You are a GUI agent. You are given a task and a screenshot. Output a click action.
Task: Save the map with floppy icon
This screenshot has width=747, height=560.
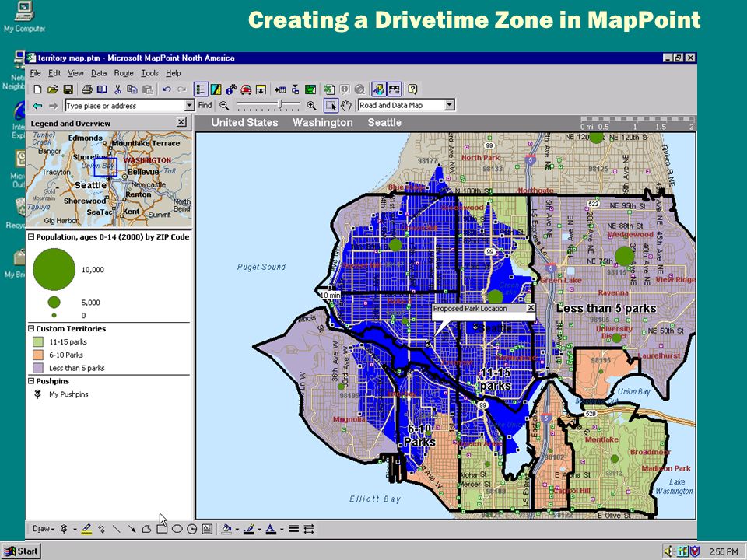pos(68,89)
